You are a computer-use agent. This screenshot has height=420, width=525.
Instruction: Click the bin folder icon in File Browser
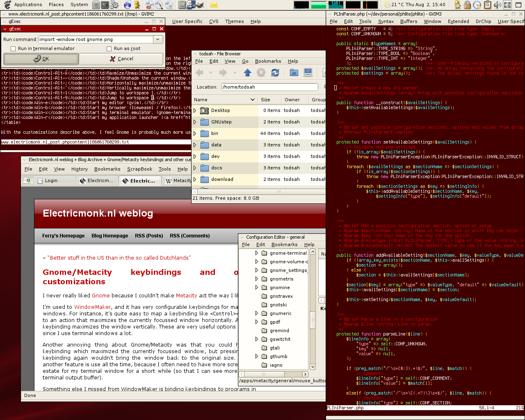[204, 133]
